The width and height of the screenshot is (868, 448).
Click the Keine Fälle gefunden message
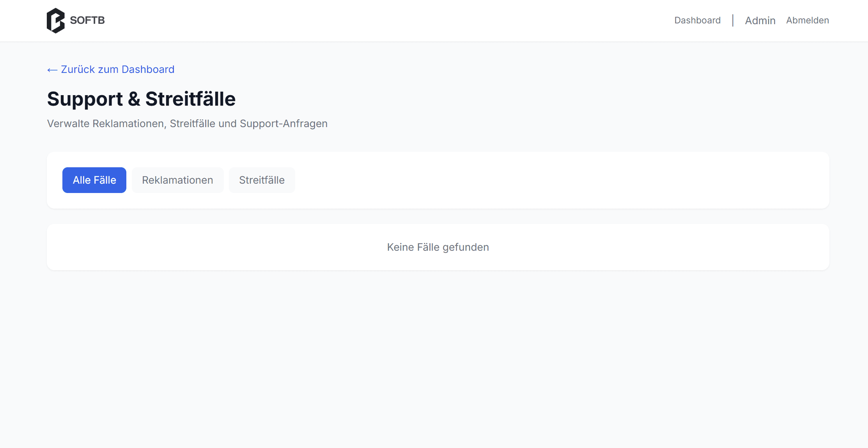[x=438, y=247]
